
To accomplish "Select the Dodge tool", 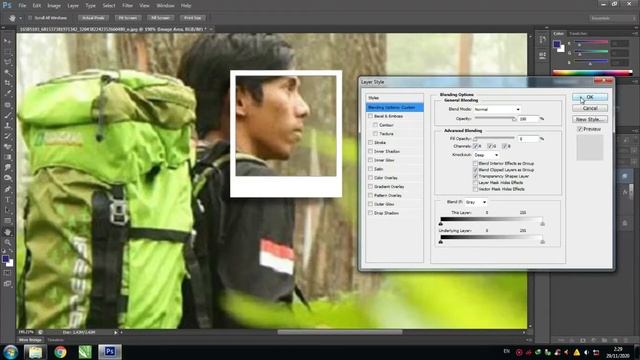I will (x=8, y=178).
